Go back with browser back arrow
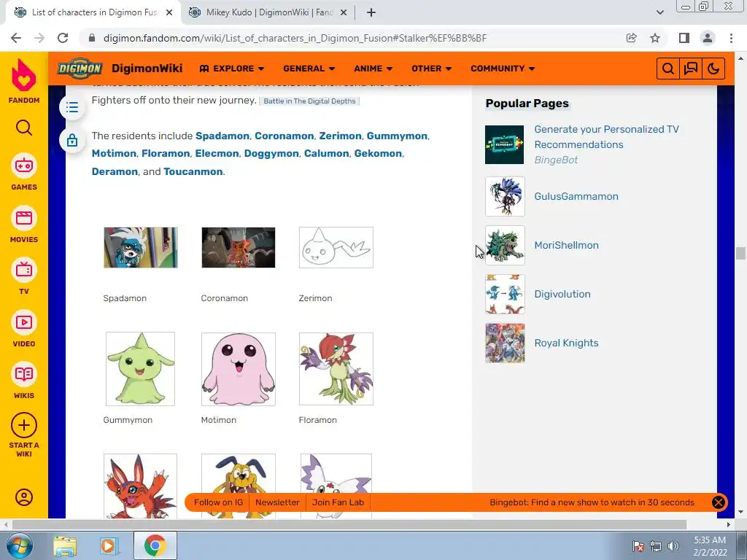 pos(16,38)
